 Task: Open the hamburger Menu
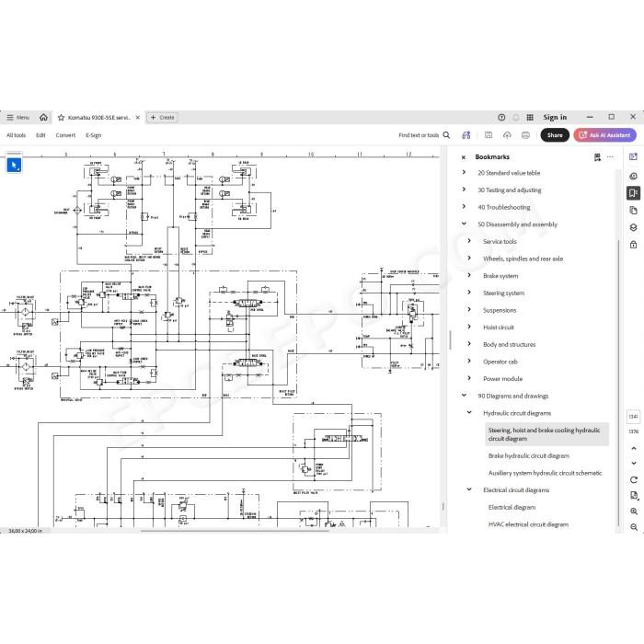point(17,118)
